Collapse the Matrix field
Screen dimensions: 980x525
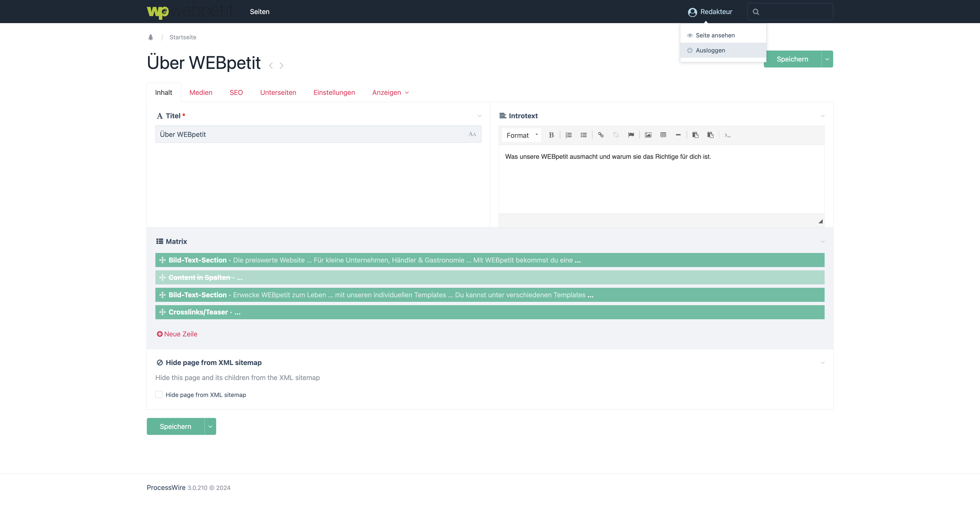pyautogui.click(x=822, y=241)
